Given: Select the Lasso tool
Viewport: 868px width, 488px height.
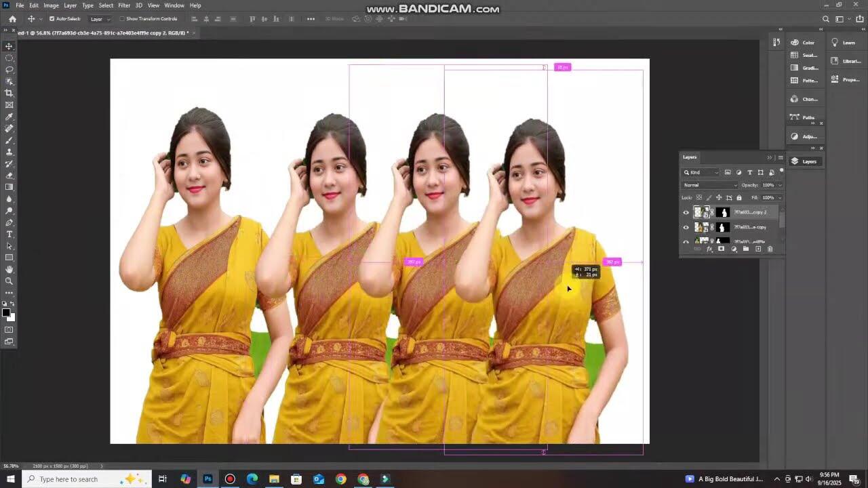Looking at the screenshot, I should (9, 69).
